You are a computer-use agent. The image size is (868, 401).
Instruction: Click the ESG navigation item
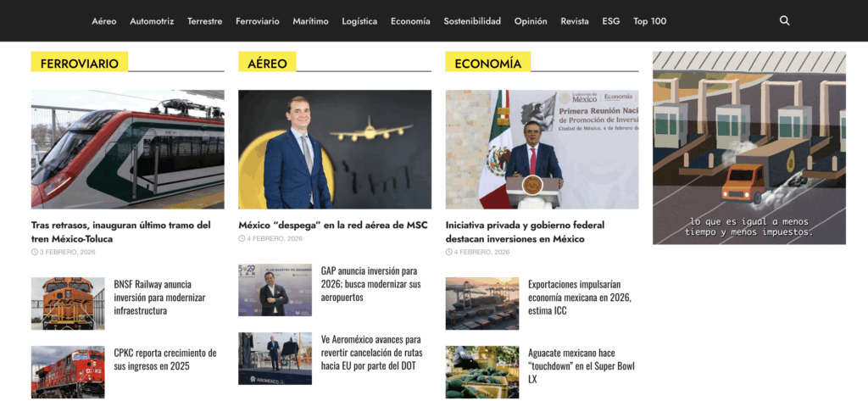pyautogui.click(x=611, y=21)
